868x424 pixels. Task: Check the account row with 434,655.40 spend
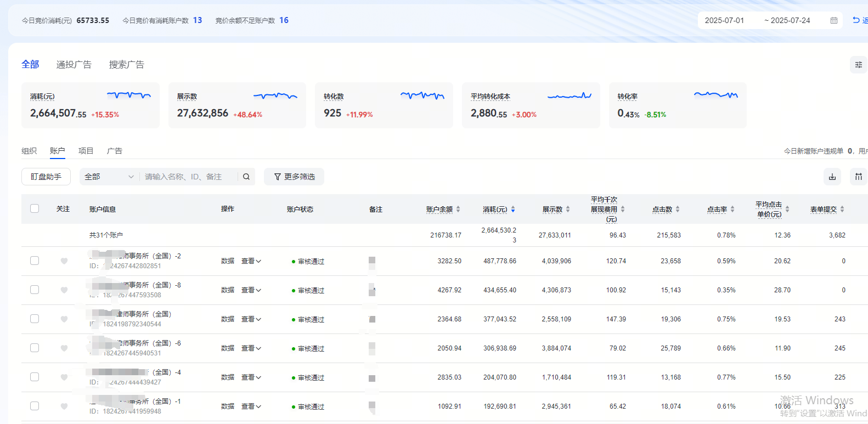pos(35,290)
